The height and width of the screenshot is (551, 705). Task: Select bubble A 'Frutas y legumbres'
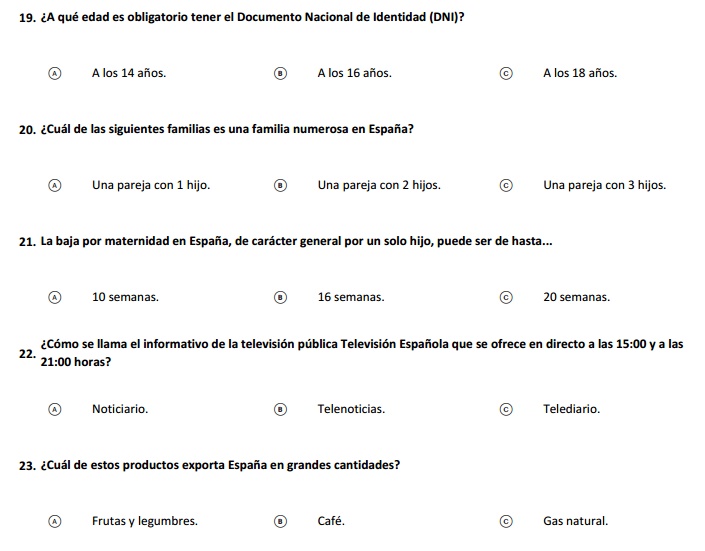pos(54,521)
